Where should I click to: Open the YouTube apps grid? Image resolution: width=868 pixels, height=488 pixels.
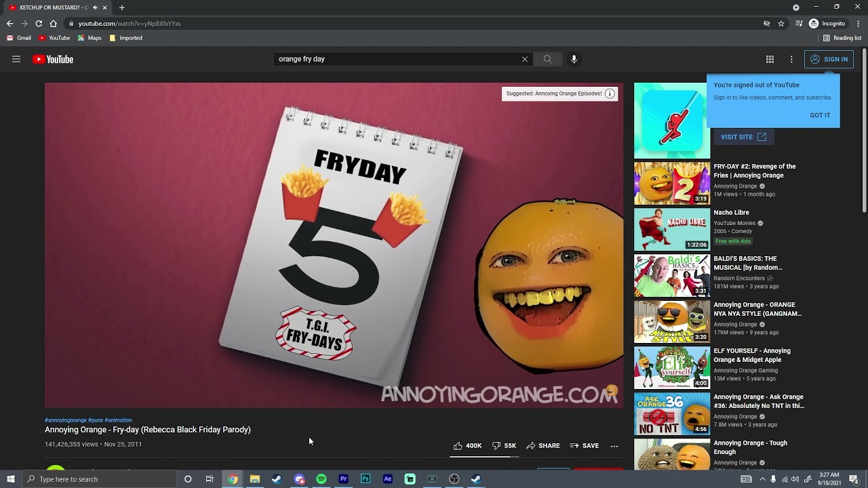click(770, 59)
